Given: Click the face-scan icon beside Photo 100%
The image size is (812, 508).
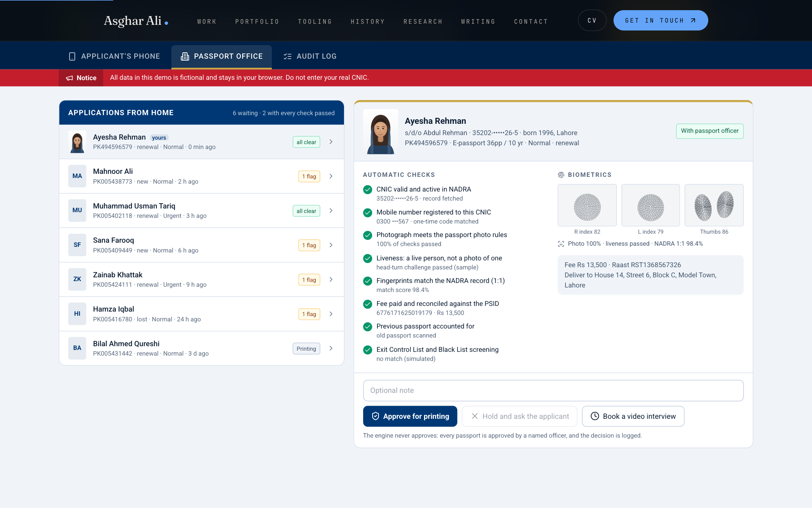Looking at the screenshot, I should coord(561,244).
